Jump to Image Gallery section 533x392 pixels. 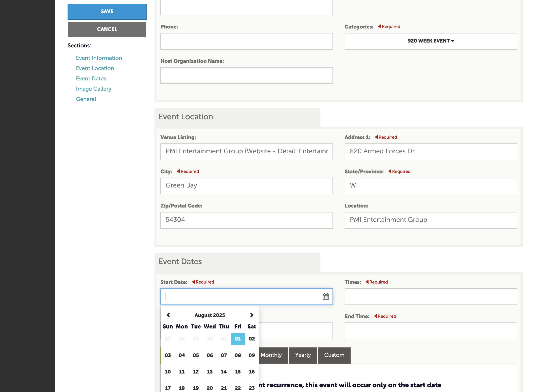click(93, 89)
